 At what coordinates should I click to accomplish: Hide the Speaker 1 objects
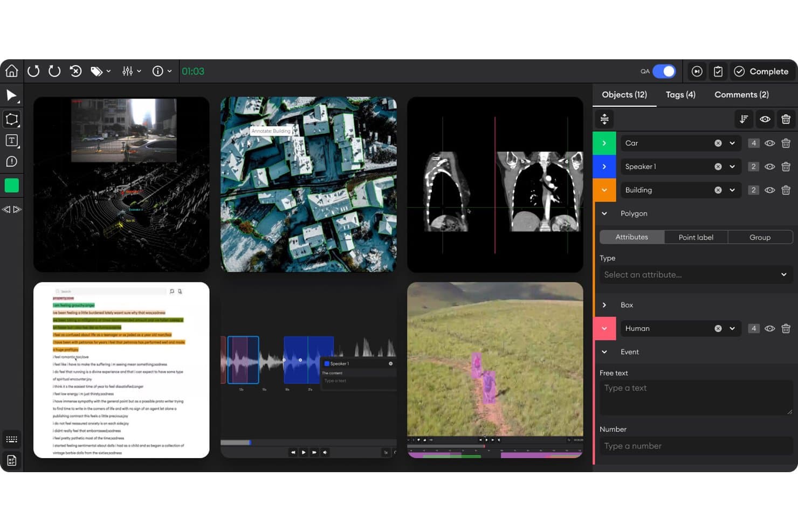770,167
